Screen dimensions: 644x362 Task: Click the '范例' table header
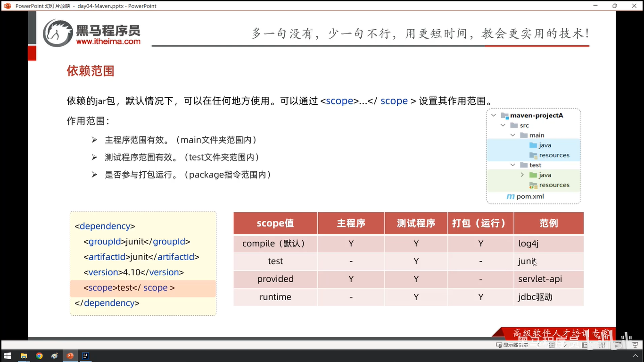point(549,223)
